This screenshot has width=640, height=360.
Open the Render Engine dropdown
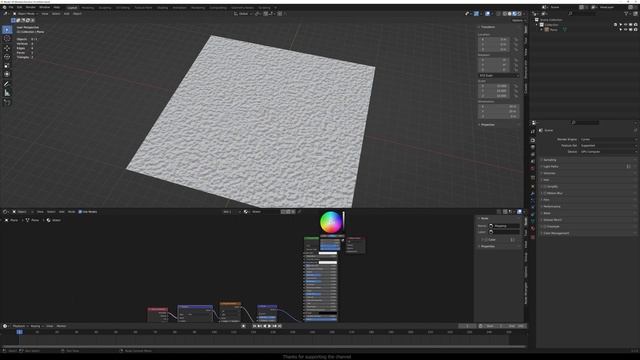coord(608,140)
